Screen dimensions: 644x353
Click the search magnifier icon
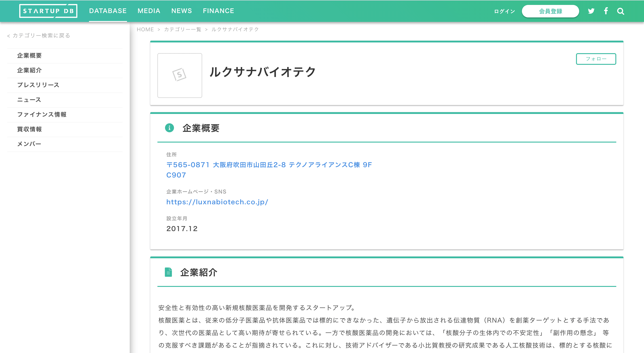point(621,11)
